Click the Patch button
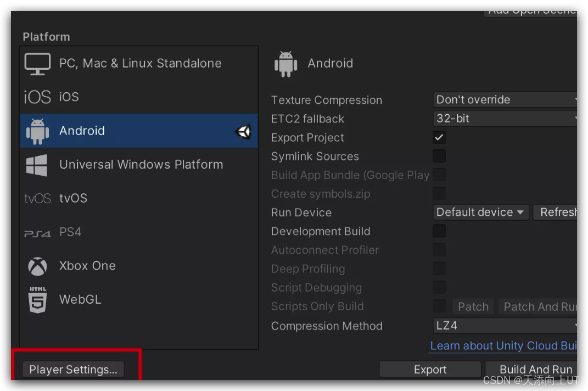The height and width of the screenshot is (391, 588). tap(473, 306)
